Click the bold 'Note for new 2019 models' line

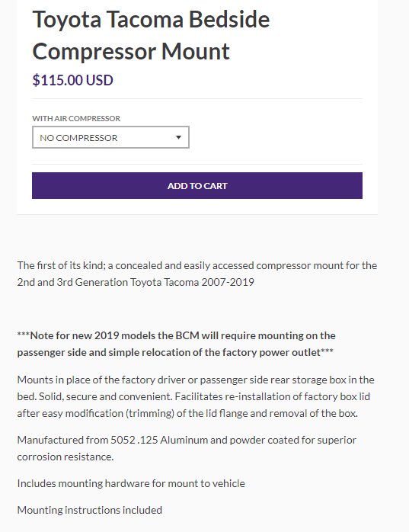pos(177,335)
